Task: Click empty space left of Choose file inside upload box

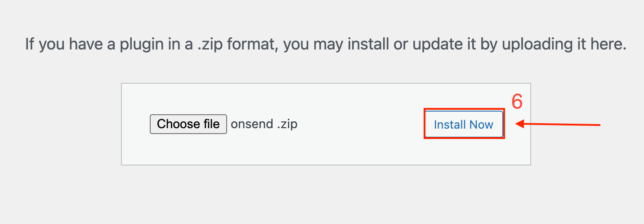Action: click(x=135, y=124)
